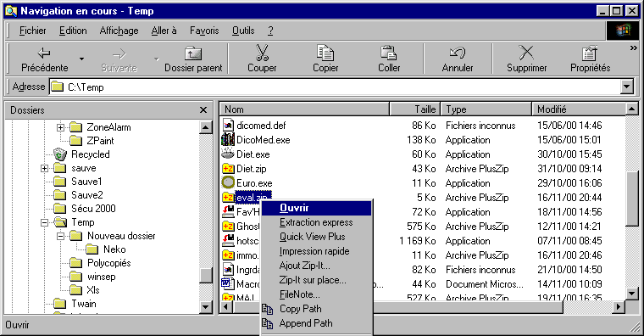Sort files by the Type column
Image resolution: width=644 pixels, height=336 pixels.
pyautogui.click(x=486, y=109)
